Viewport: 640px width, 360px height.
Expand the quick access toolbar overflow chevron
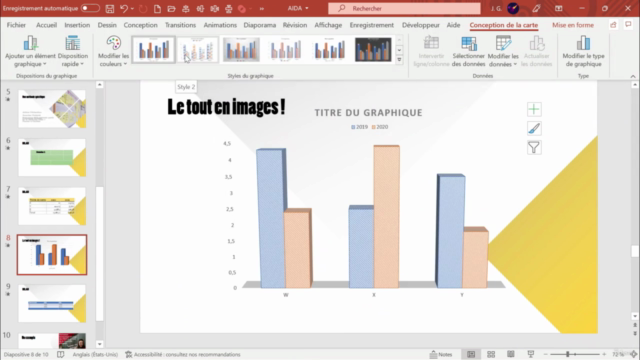coord(262,8)
